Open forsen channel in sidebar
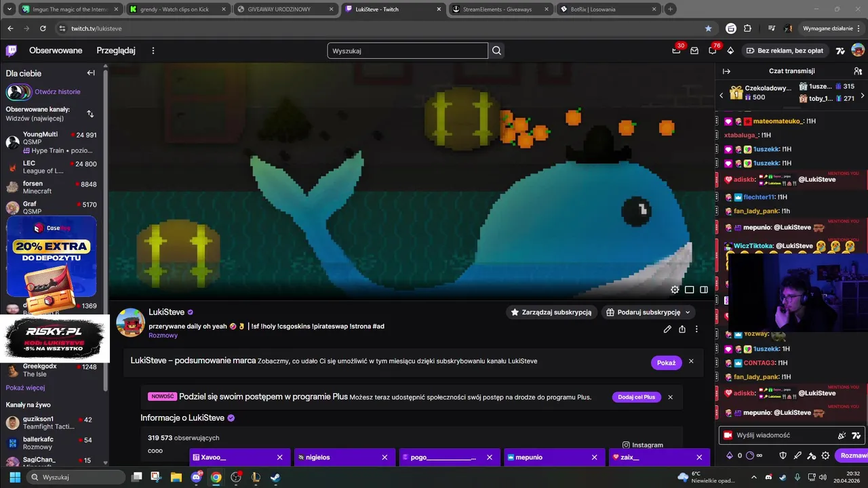 click(52, 187)
